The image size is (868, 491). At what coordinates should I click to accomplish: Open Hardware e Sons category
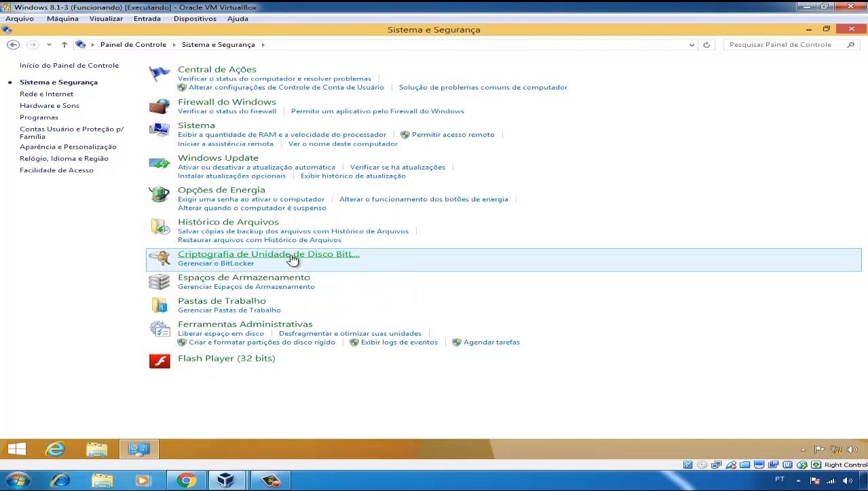point(50,105)
